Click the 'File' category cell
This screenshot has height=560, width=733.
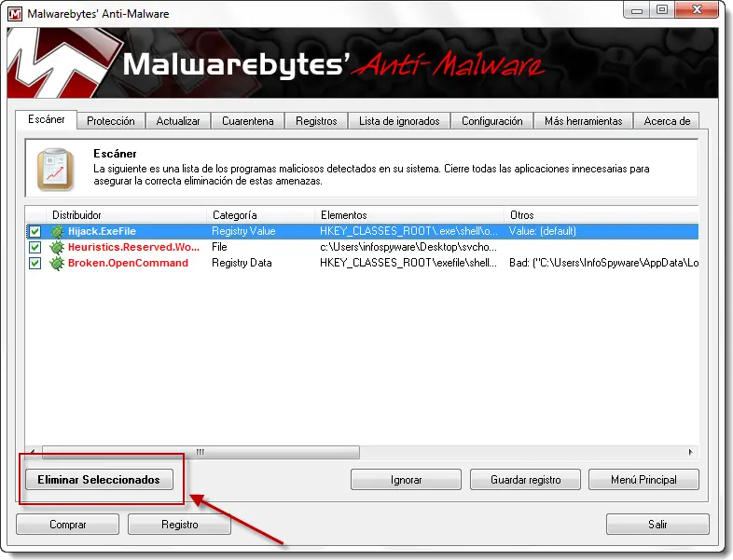[219, 247]
